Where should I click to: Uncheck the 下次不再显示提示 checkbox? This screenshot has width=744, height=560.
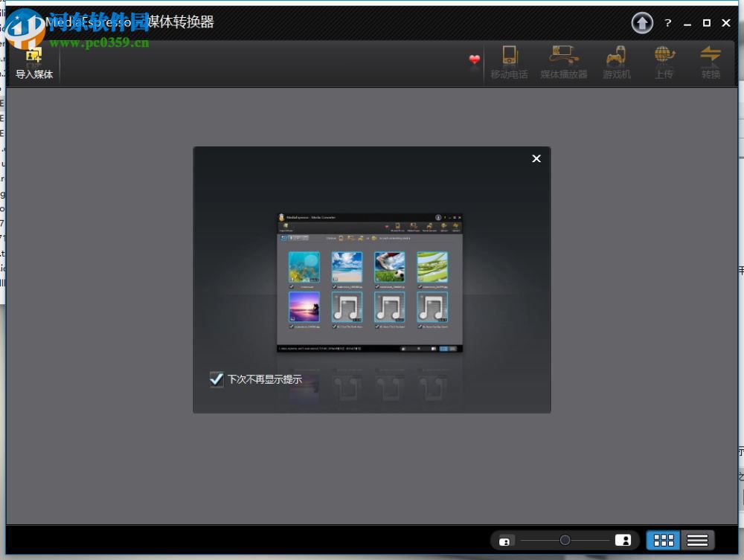tap(217, 379)
